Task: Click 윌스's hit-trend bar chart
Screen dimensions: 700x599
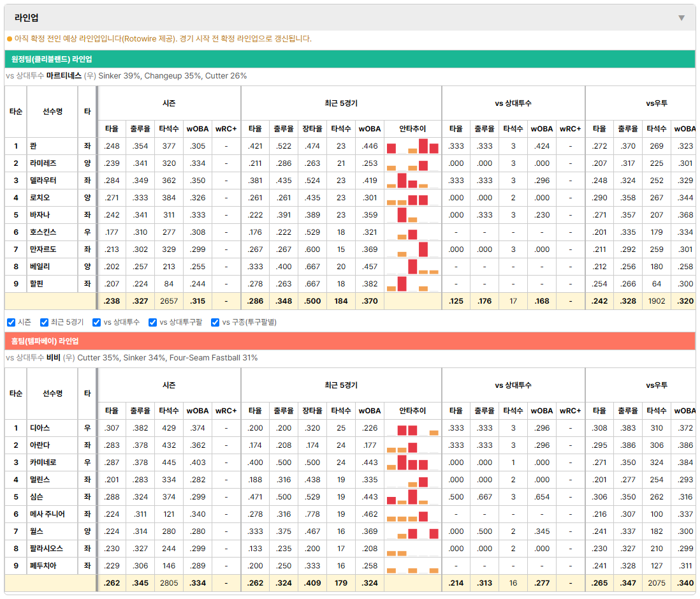Action: (412, 531)
